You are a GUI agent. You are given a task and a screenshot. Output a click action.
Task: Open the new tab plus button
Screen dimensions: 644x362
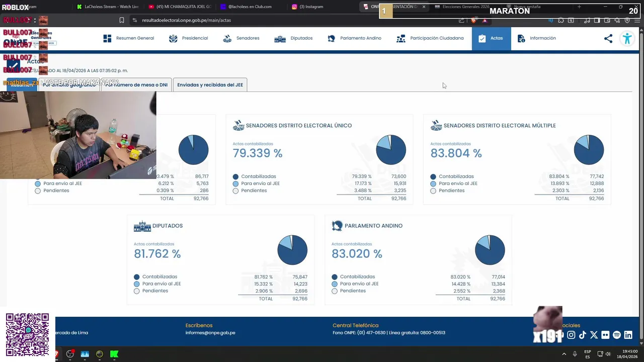point(579,7)
